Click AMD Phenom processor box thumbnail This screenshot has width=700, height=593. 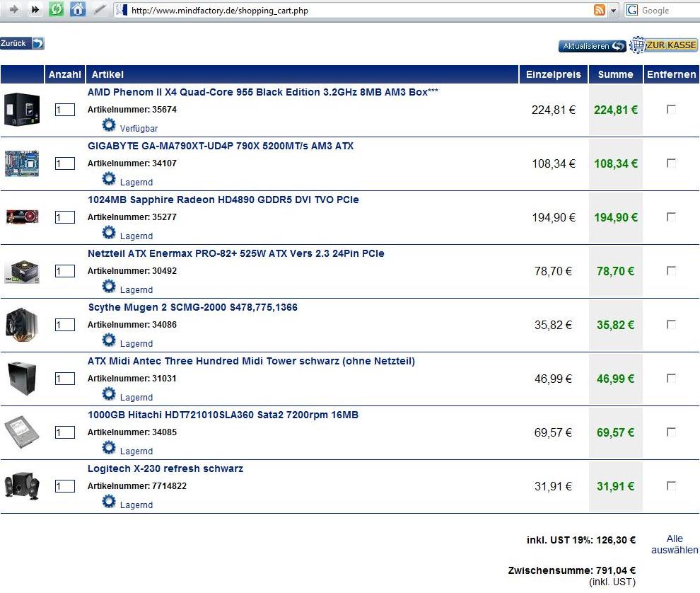tap(22, 110)
